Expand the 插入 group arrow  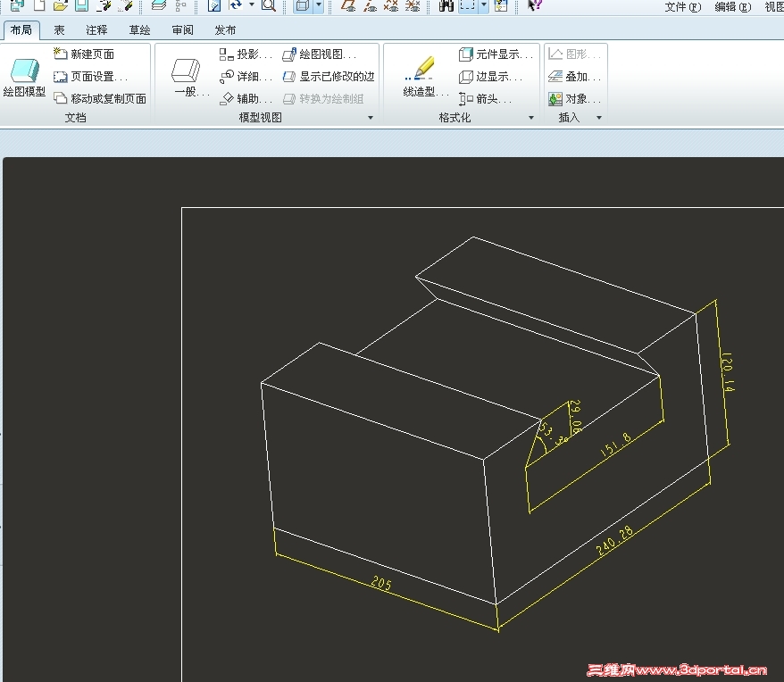pos(599,118)
